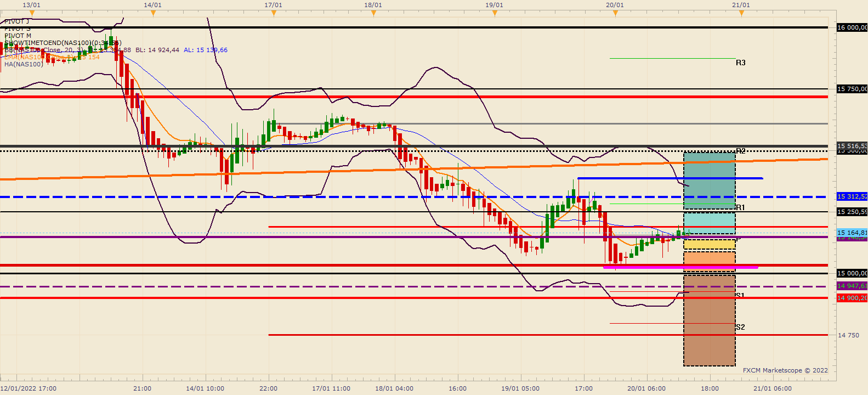Click the 21/01 06:00 time axis label
The image size is (868, 395).
(x=773, y=388)
